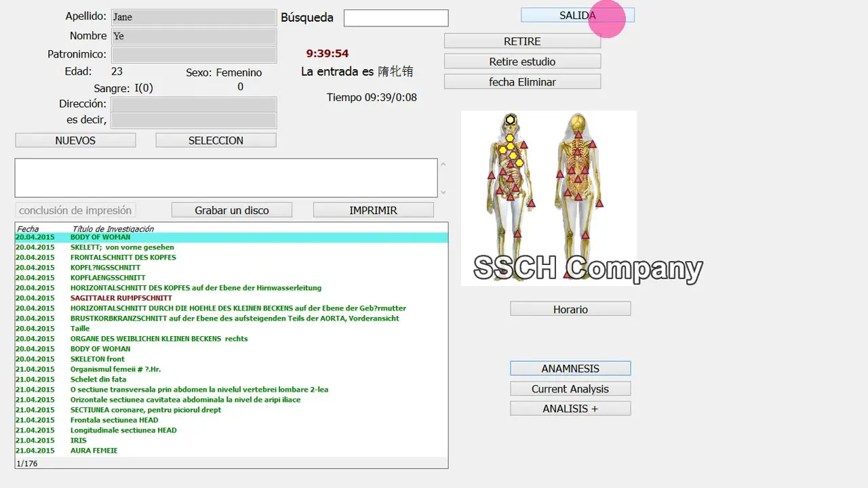
Task: Click the RETIRE button
Action: tap(522, 41)
